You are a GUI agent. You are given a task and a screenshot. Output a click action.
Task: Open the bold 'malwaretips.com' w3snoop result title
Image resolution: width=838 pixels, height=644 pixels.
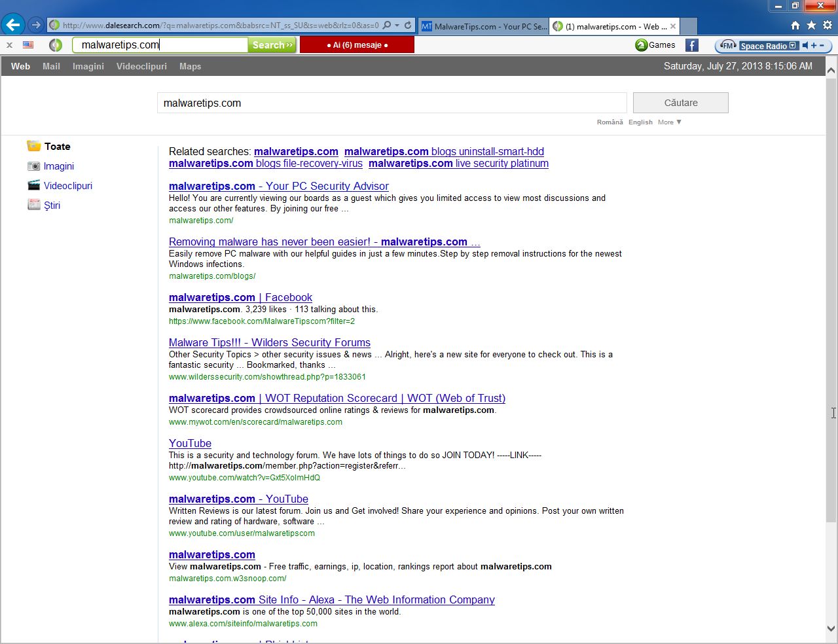click(x=212, y=555)
